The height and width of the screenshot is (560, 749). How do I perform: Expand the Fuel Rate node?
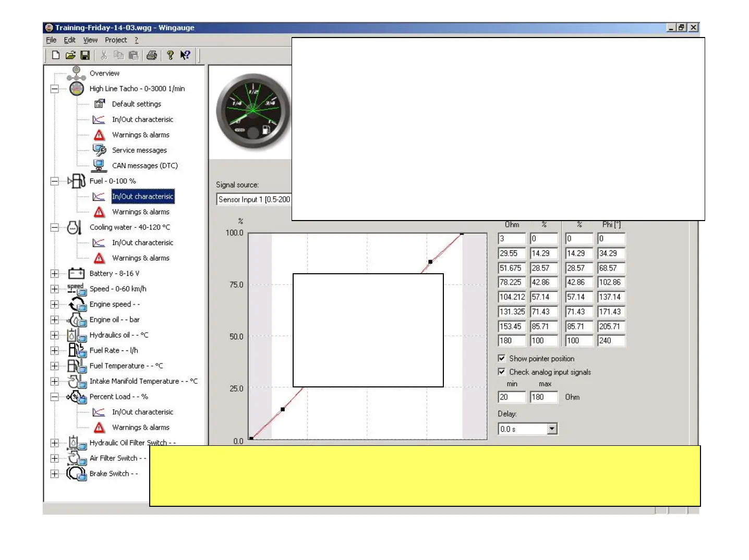pyautogui.click(x=54, y=350)
